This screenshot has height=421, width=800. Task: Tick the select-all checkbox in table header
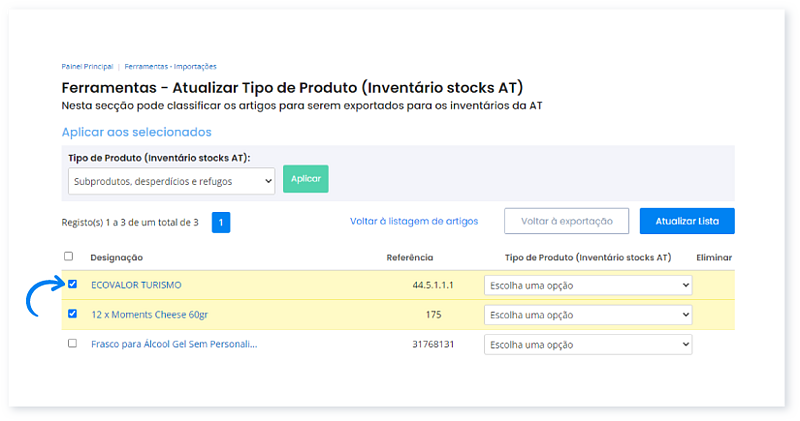pyautogui.click(x=69, y=256)
